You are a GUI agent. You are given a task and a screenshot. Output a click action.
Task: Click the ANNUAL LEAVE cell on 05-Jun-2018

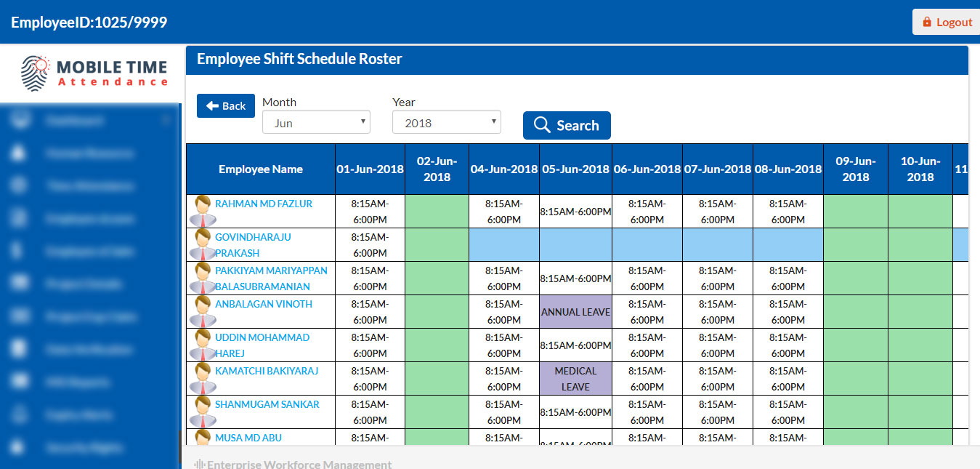[x=575, y=312]
